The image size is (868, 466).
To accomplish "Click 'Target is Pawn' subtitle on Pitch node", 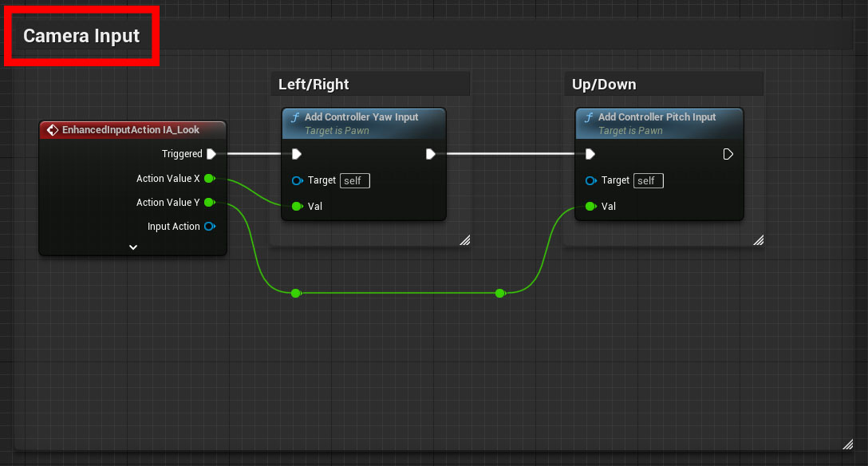I will tap(630, 131).
